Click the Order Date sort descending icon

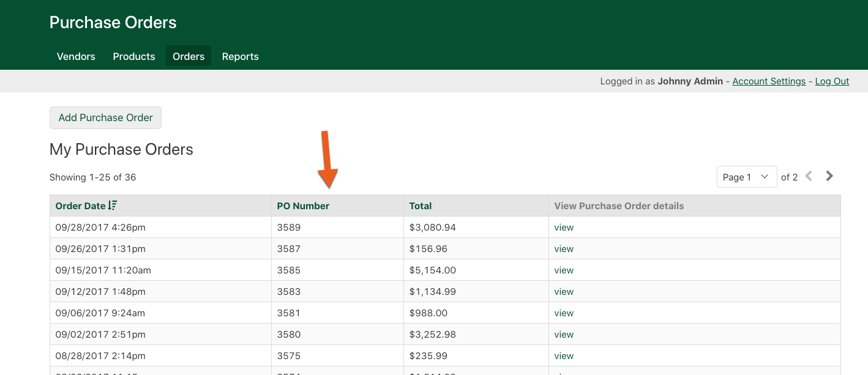click(x=113, y=206)
